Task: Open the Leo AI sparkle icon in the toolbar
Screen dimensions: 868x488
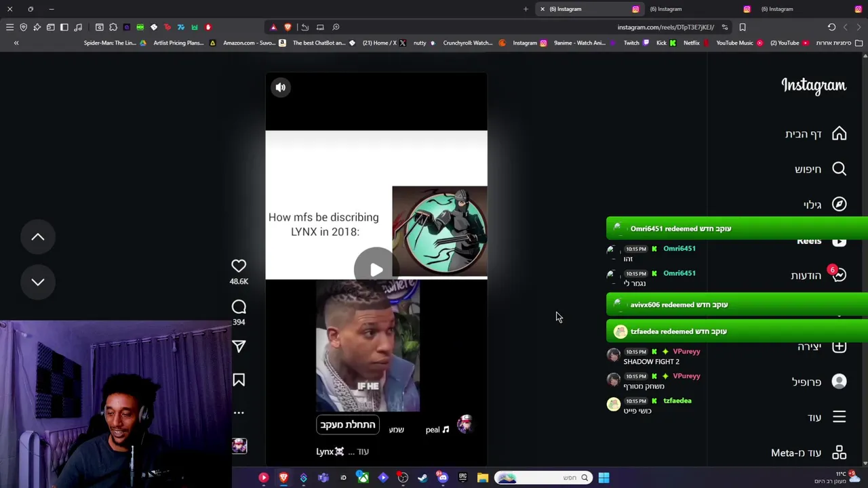Action: point(37,27)
